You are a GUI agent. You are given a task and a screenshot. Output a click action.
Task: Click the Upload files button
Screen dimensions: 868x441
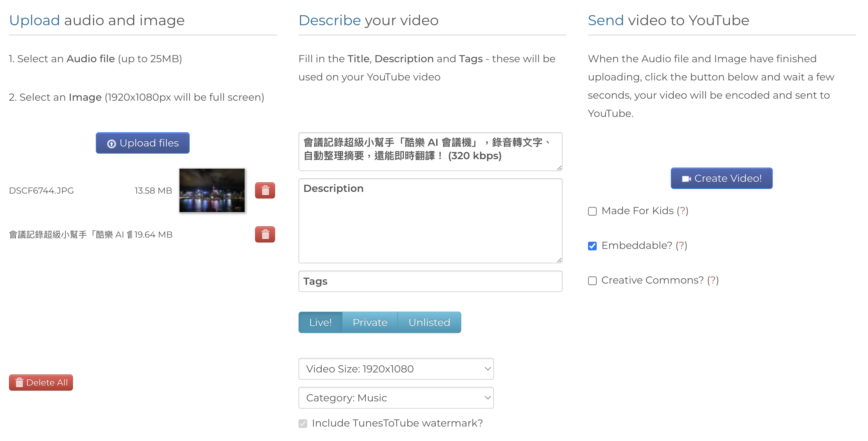coord(142,143)
